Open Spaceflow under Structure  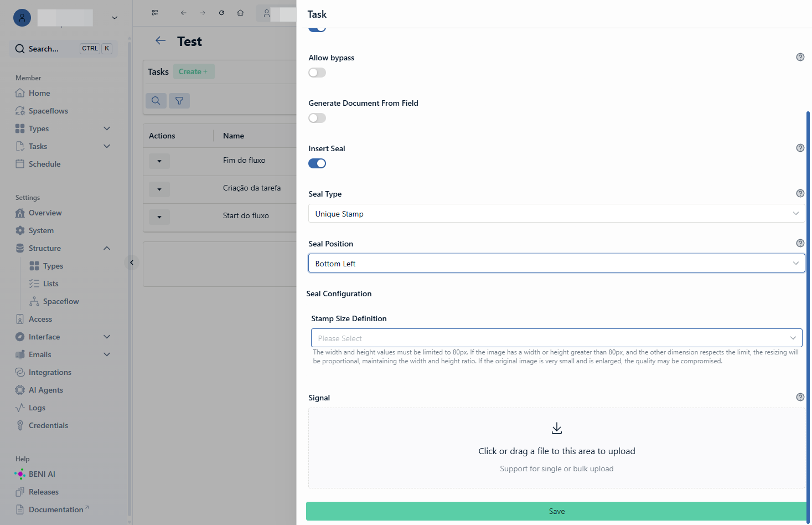pos(61,301)
